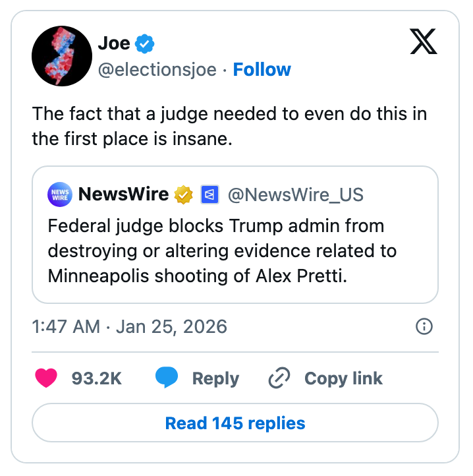Click NewsWire's gold verified badge
This screenshot has width=473, height=476.
(x=182, y=194)
